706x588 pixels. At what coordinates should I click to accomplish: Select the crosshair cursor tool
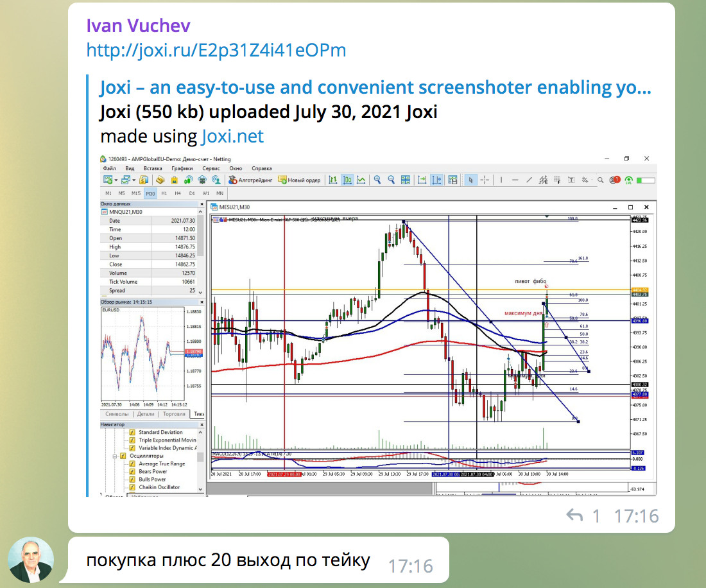pyautogui.click(x=485, y=180)
